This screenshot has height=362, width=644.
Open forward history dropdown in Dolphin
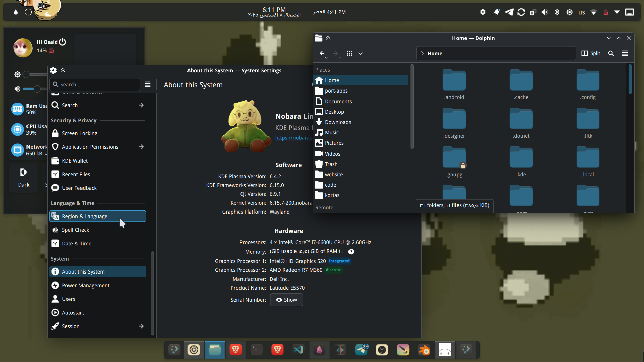click(340, 58)
